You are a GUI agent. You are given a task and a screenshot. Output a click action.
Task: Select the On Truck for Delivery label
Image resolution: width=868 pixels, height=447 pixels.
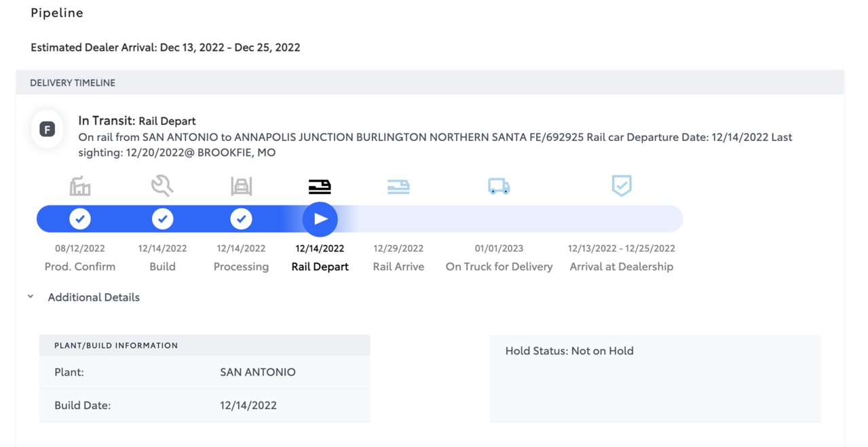[x=499, y=267]
